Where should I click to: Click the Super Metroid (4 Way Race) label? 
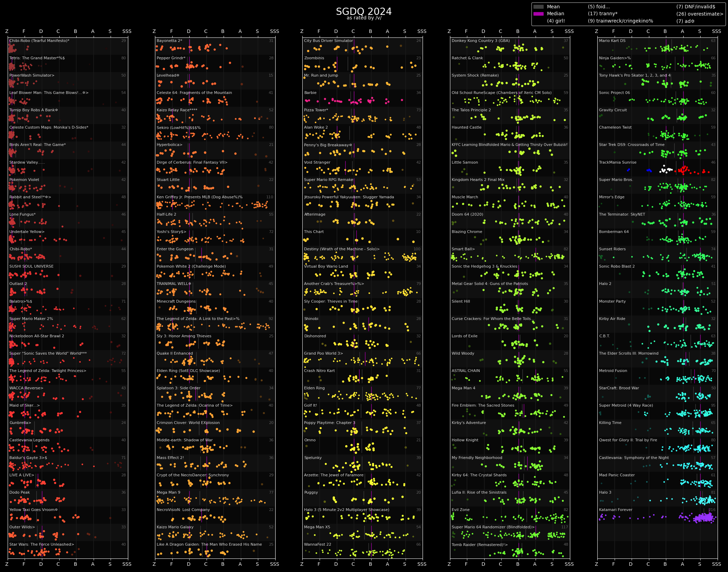(626, 405)
